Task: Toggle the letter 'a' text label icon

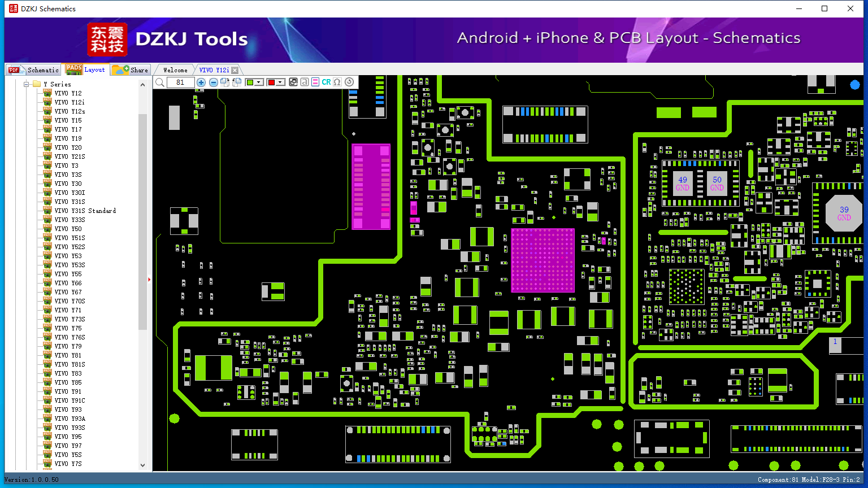Action: [305, 82]
